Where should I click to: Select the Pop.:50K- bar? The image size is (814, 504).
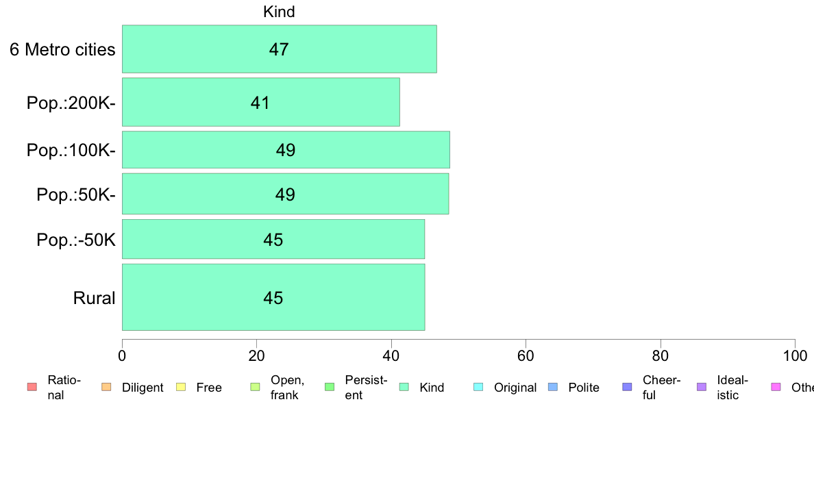[x=285, y=194]
